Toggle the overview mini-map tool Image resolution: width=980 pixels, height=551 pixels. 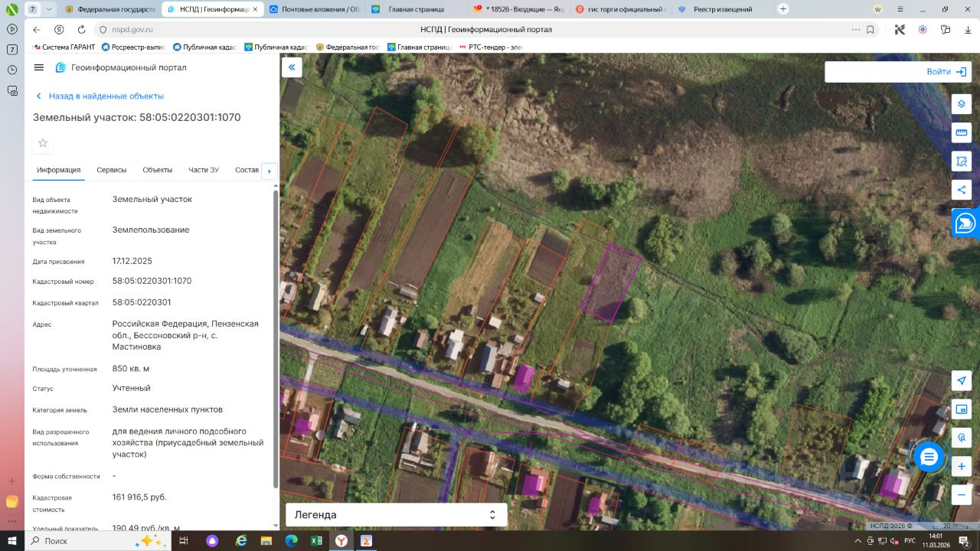pos(962,409)
